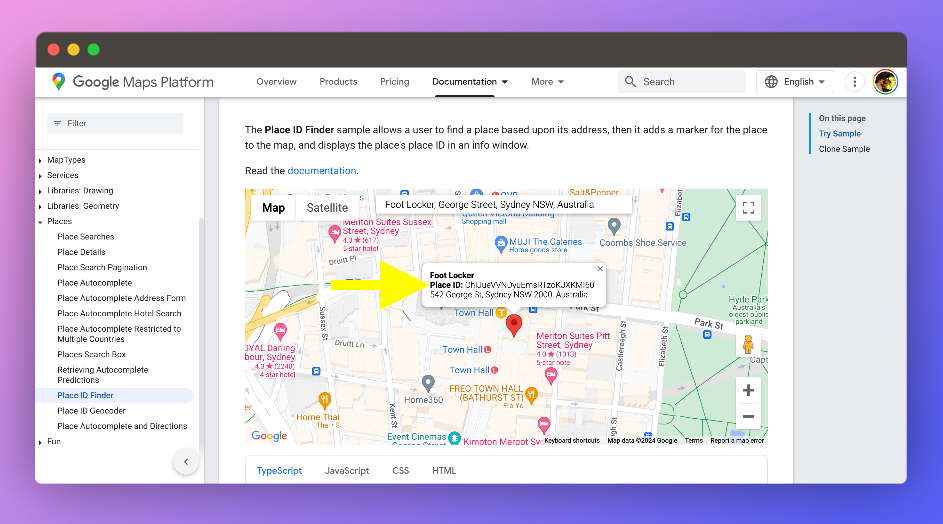Open the three-dot options menu
Screen dimensions: 943x524
click(855, 82)
